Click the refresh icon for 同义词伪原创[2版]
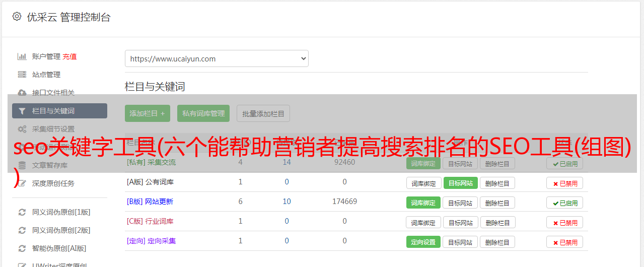The image size is (644, 267). pos(22,230)
